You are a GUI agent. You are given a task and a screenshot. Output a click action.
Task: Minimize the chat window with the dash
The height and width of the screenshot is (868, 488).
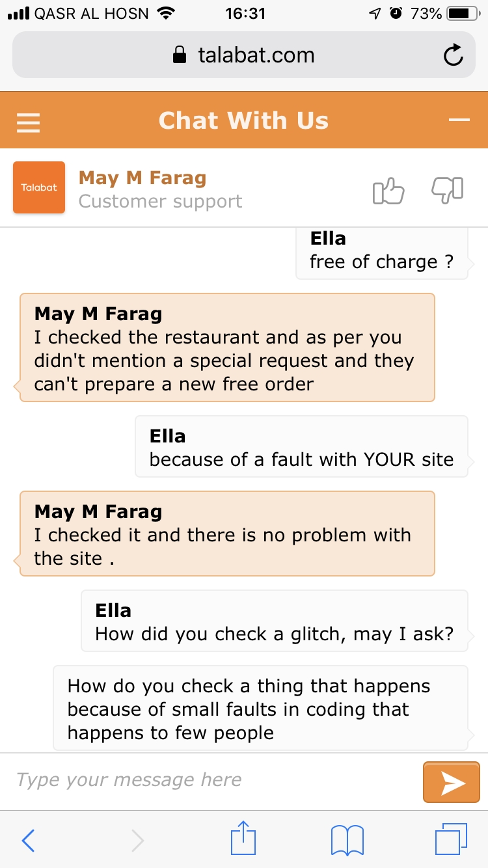[x=460, y=120]
